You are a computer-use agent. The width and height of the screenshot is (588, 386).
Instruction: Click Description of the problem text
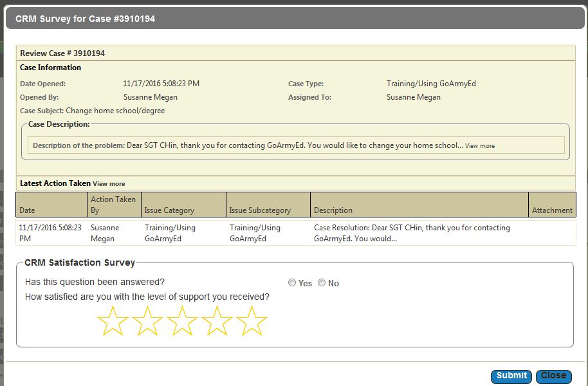point(248,145)
